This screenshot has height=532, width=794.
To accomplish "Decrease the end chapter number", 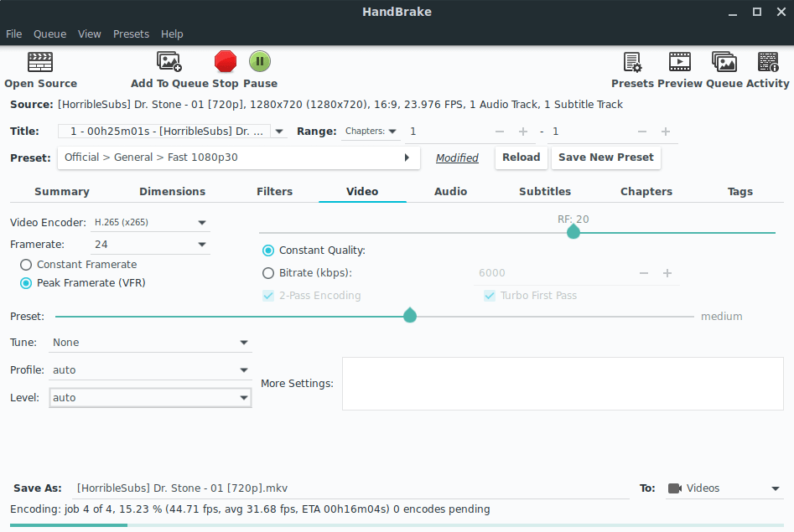I will pos(642,132).
